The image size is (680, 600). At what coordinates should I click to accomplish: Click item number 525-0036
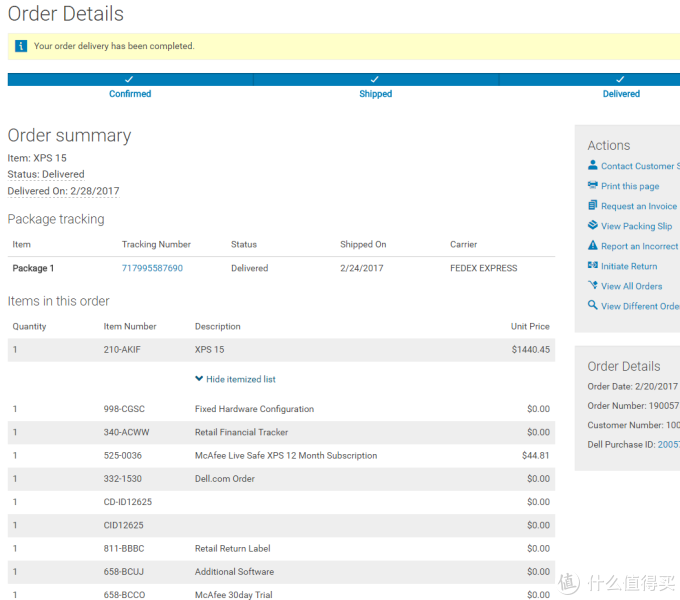click(122, 456)
